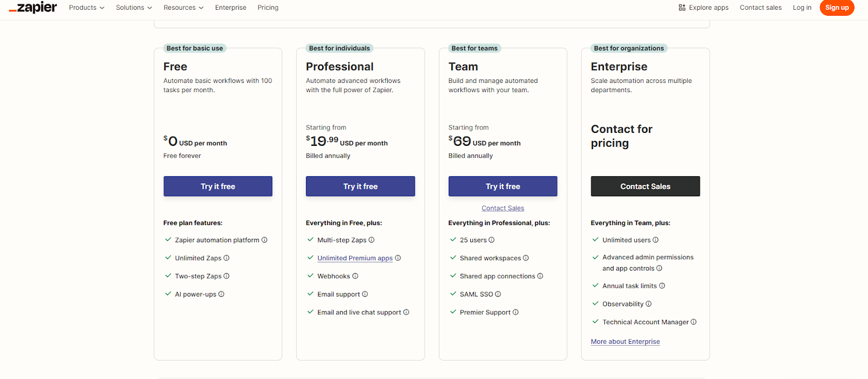Click info icon beside Unlimited users
Screen dimensions: 868x379
pos(656,240)
